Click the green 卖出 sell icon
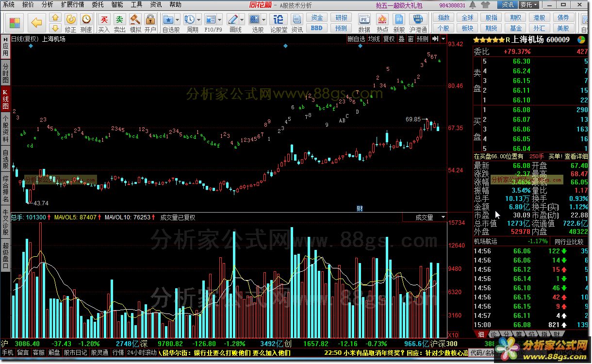Image resolution: width=592 pixels, height=364 pixels. [x=119, y=19]
